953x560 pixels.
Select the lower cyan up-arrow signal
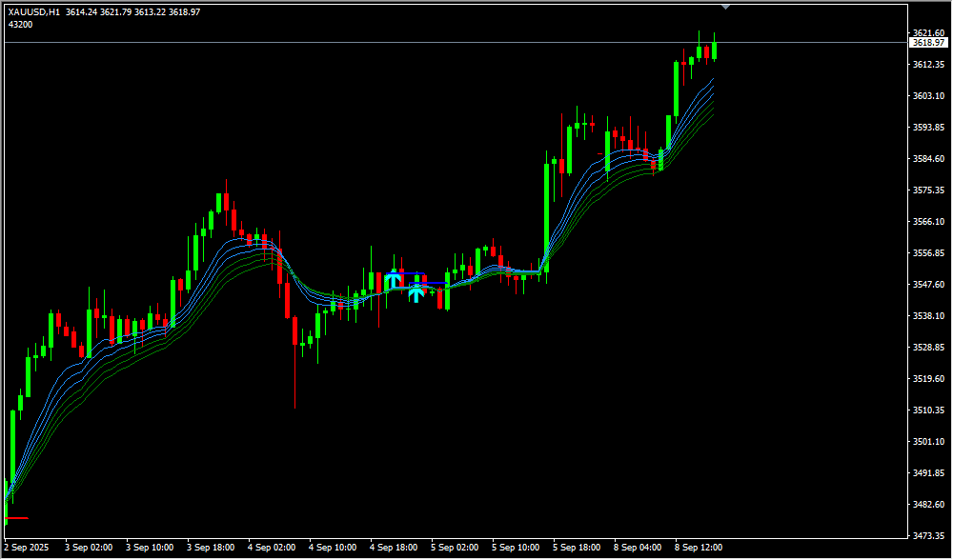pos(416,293)
